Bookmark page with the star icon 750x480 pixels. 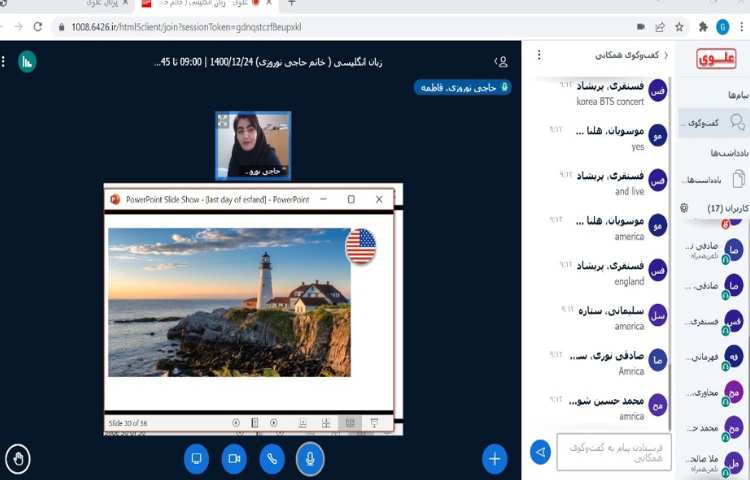pyautogui.click(x=679, y=27)
